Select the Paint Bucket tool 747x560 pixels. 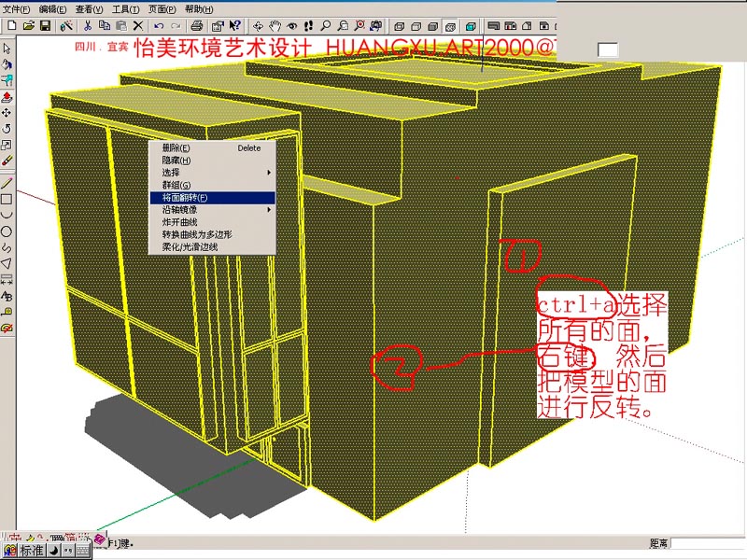(x=7, y=64)
